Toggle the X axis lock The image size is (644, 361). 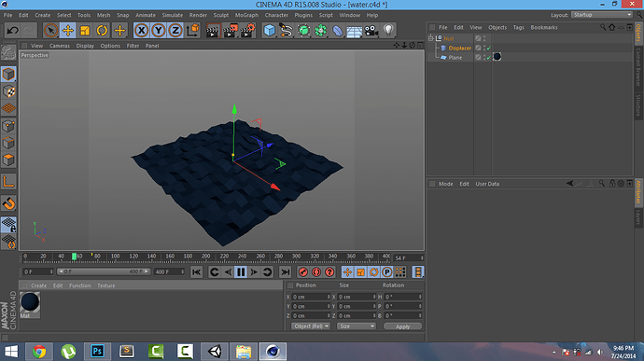[141, 31]
